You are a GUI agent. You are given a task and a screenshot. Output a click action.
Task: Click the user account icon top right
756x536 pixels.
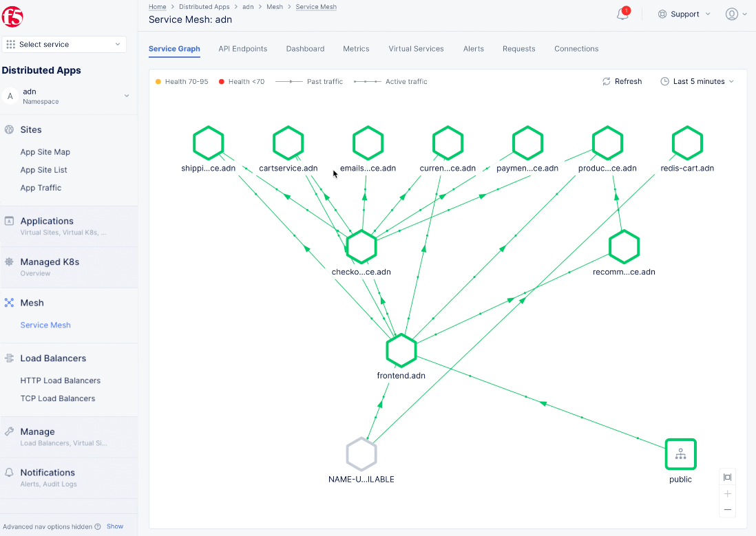pos(732,14)
